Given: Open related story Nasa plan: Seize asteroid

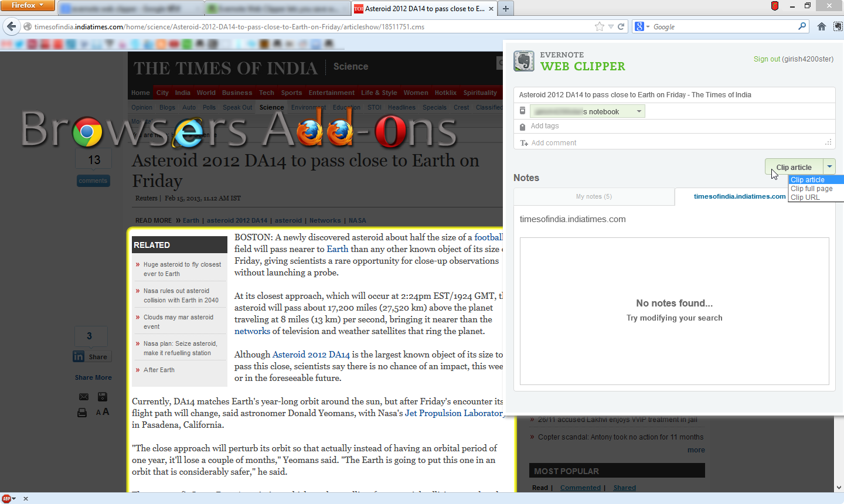Looking at the screenshot, I should (x=181, y=348).
